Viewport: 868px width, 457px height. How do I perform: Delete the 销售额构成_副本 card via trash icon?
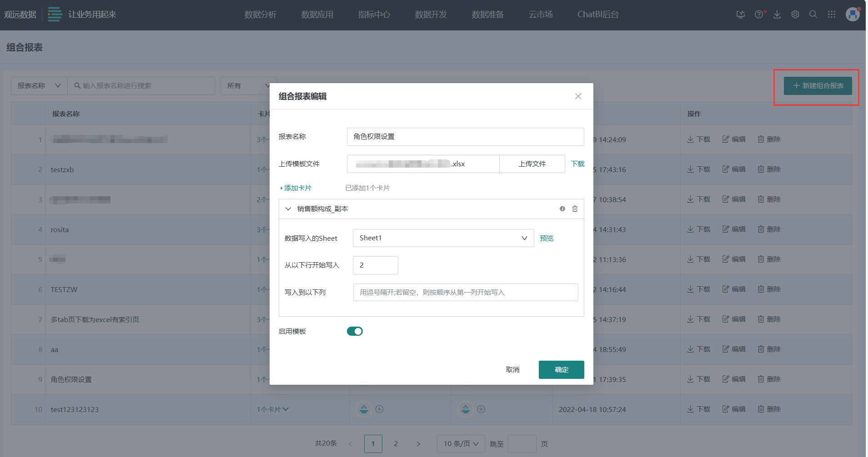575,209
